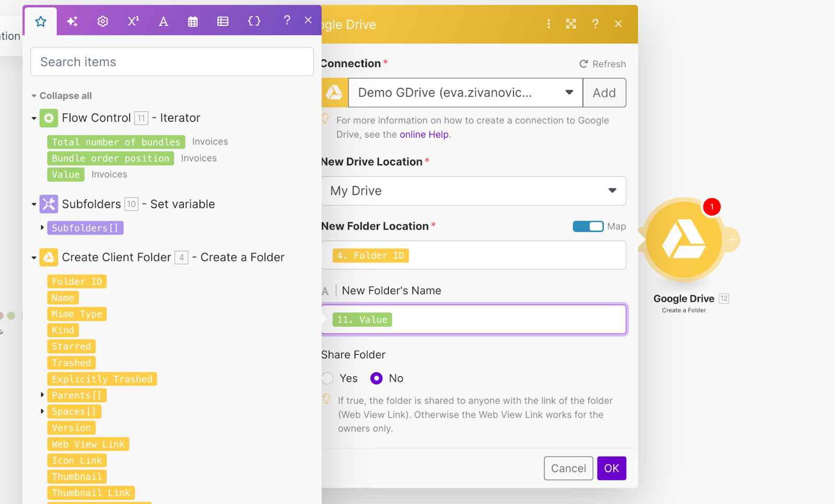Insert the Folder ID token

(77, 282)
